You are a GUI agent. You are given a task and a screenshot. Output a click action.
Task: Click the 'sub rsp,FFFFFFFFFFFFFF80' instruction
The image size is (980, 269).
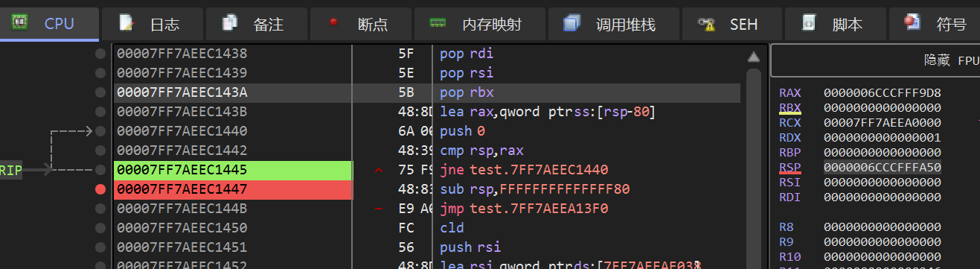[534, 189]
